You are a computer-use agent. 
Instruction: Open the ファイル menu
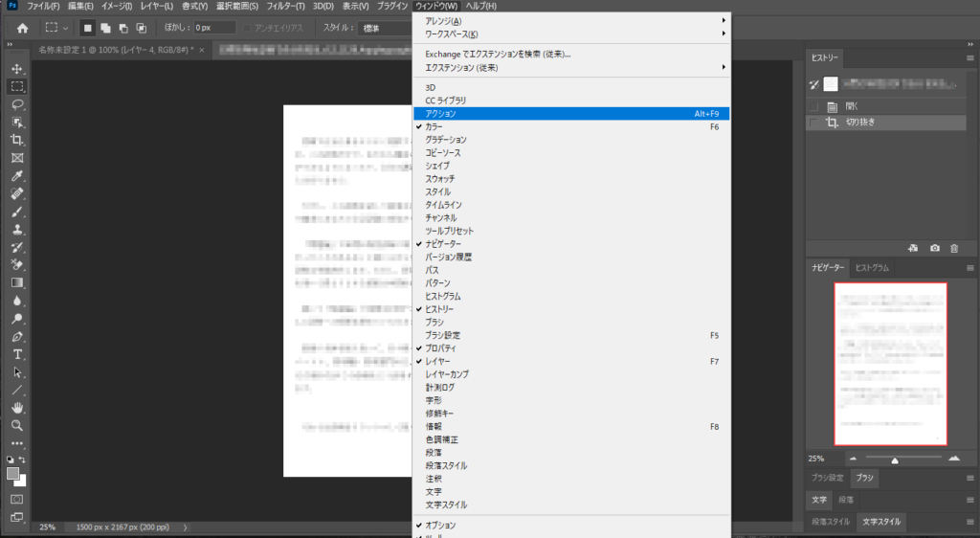coord(43,6)
